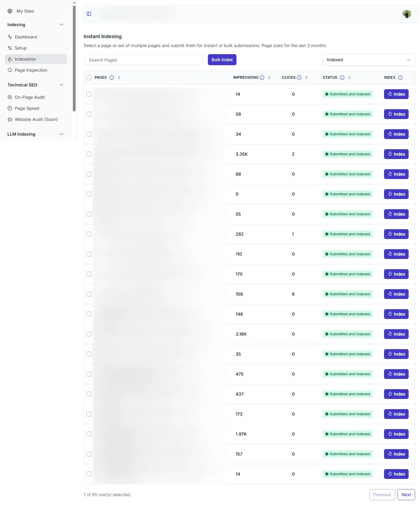Show info tooltip for Pages column
This screenshot has width=420, height=510.
pos(112,78)
